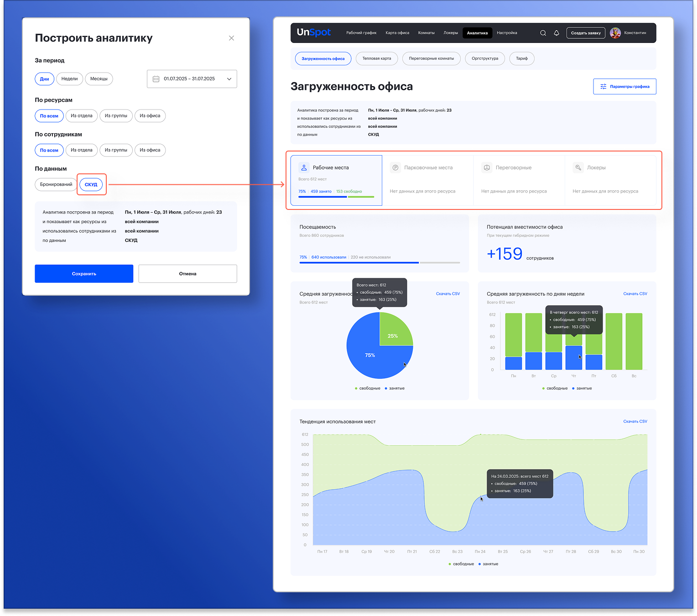
Task: Switch to 'Тепловая карта' tab
Action: pyautogui.click(x=376, y=58)
